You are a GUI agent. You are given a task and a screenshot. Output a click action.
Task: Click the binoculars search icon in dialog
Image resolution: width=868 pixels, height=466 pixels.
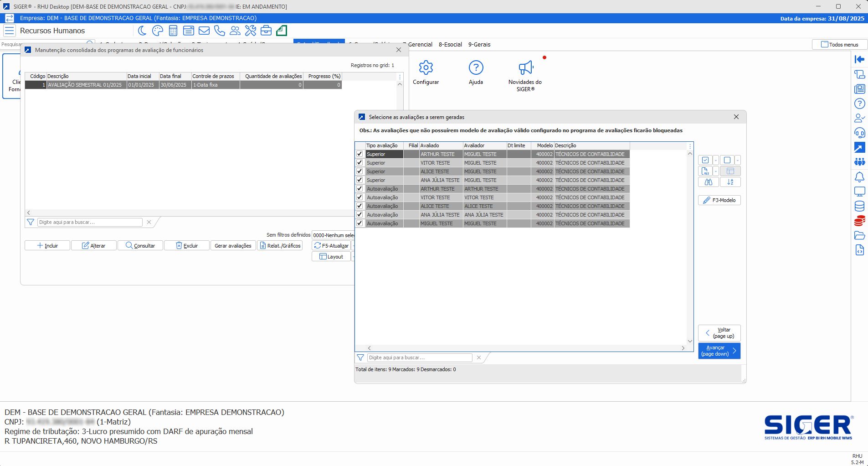708,182
